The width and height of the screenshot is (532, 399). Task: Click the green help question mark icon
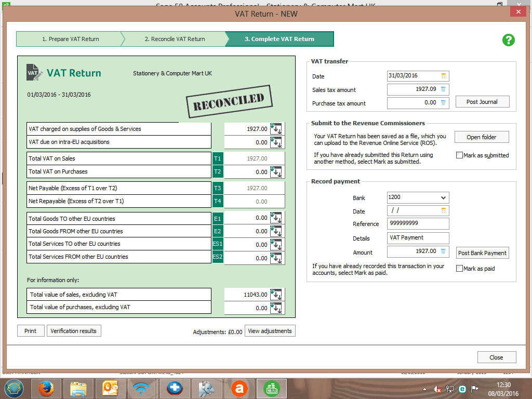tap(508, 40)
